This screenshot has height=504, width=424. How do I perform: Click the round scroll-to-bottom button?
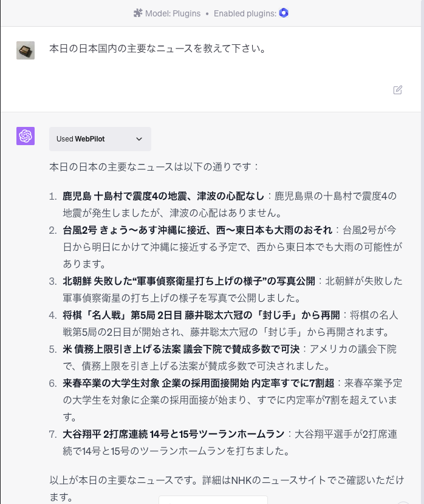pyautogui.click(x=403, y=502)
